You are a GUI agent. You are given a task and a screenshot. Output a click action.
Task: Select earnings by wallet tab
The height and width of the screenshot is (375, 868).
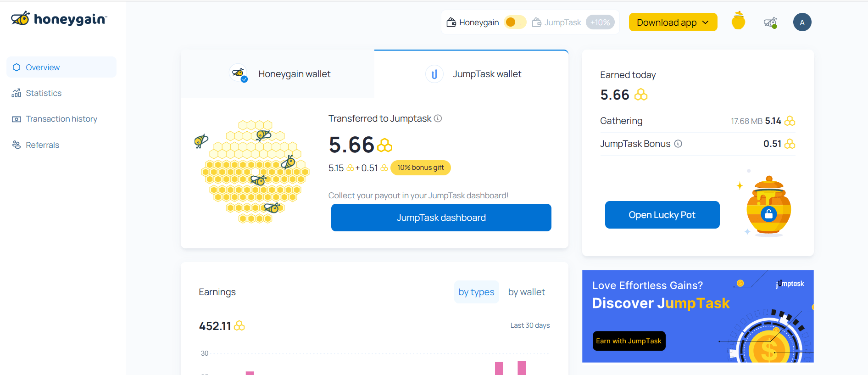(526, 292)
